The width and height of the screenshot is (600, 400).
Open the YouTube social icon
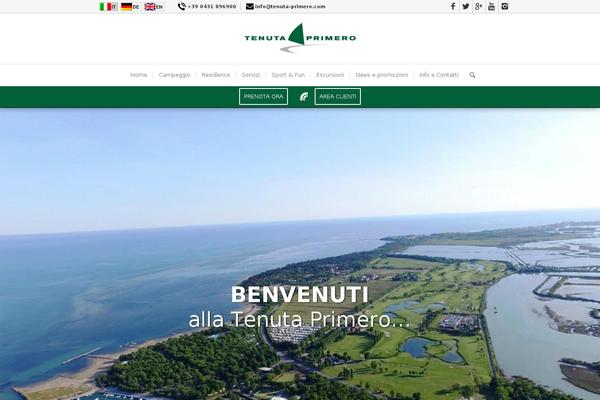click(492, 6)
